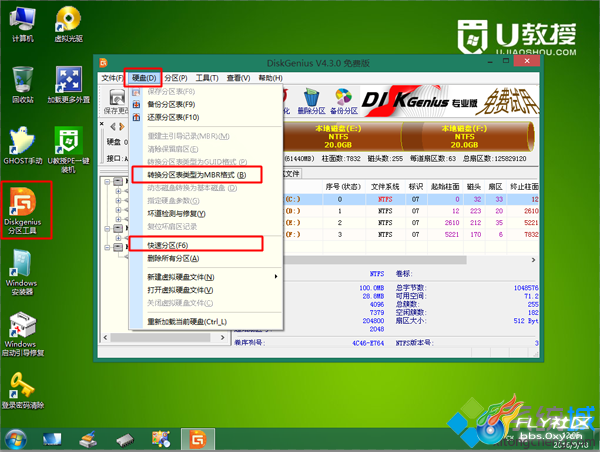The width and height of the screenshot is (600, 452).
Task: Collapse the third disk node in tree
Action: pyautogui.click(x=108, y=247)
